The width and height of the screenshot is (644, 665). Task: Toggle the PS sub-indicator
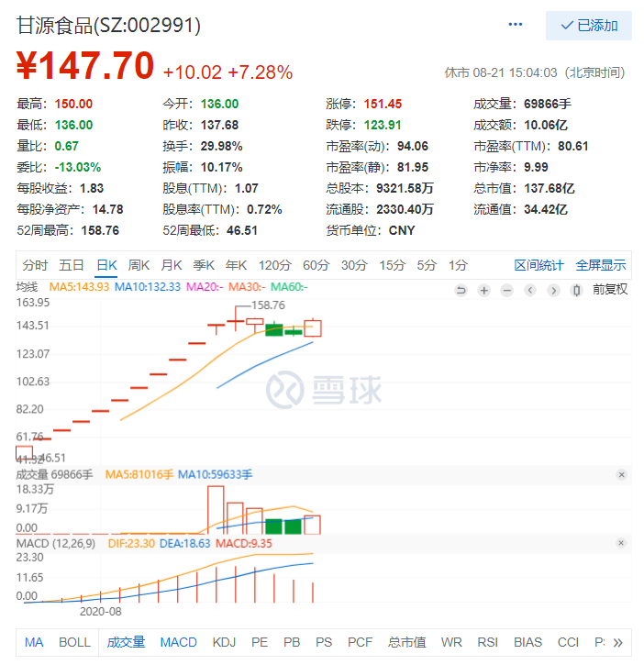(x=324, y=642)
